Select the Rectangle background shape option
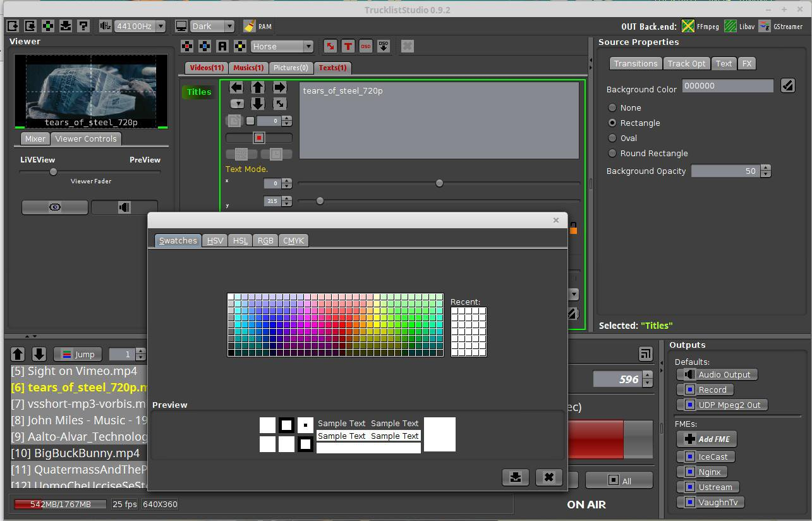Screen dimensions: 812x521 pyautogui.click(x=634, y=123)
